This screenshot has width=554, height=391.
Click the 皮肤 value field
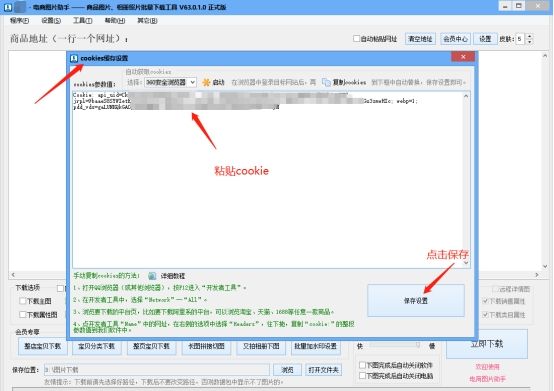point(520,39)
